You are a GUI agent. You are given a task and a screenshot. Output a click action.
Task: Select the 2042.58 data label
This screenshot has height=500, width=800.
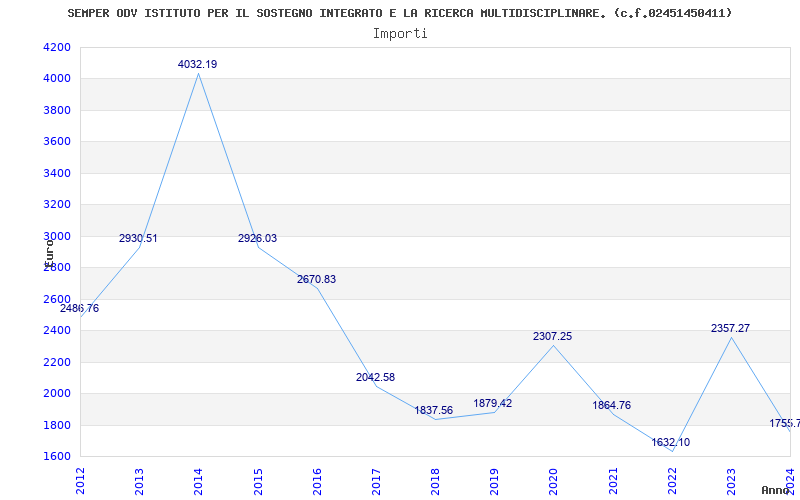tap(376, 378)
